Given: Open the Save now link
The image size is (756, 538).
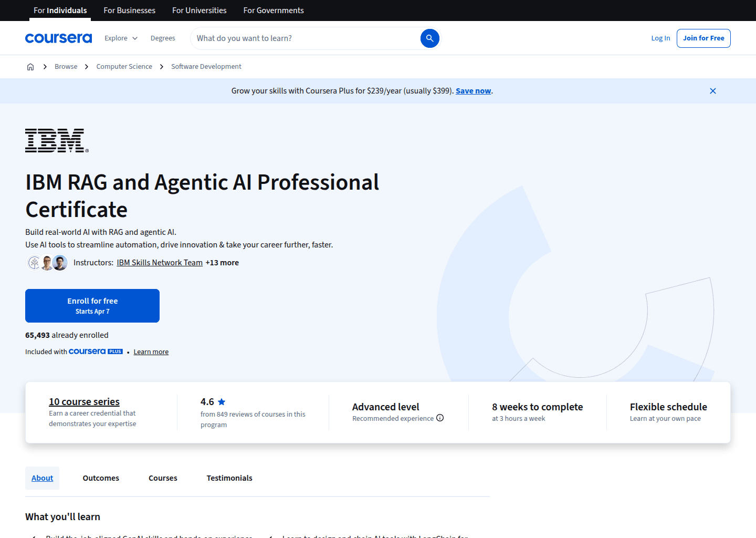Looking at the screenshot, I should pyautogui.click(x=472, y=90).
